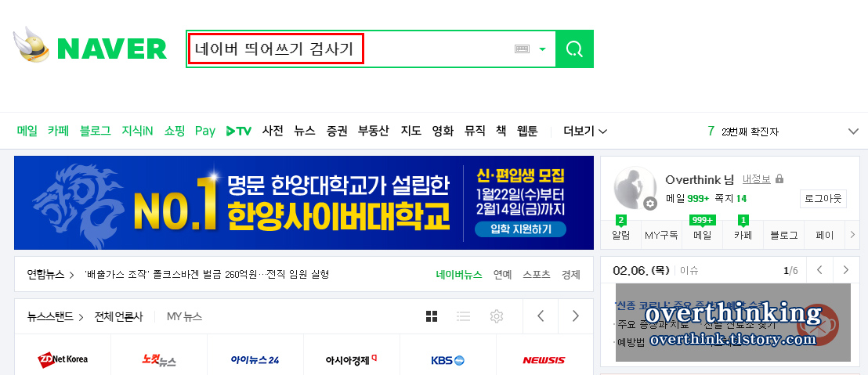Go to 지도 in navigation

(x=411, y=131)
